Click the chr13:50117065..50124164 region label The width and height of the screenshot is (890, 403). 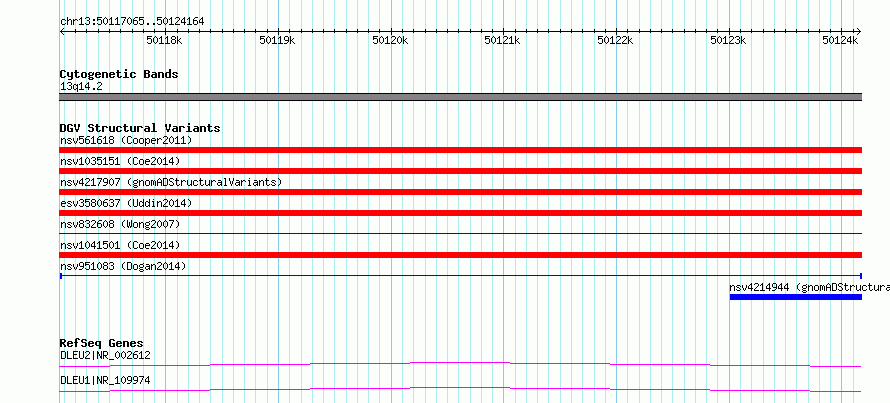[132, 22]
